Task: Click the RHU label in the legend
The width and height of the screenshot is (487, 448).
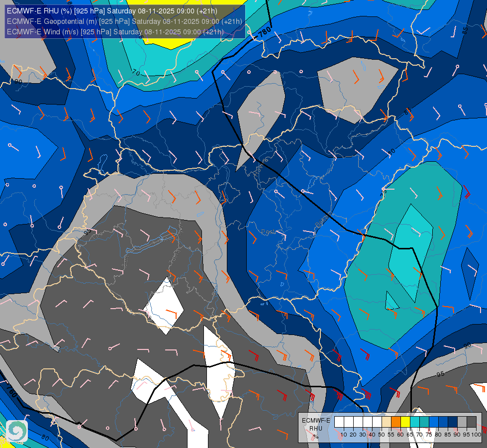Action: click(316, 429)
